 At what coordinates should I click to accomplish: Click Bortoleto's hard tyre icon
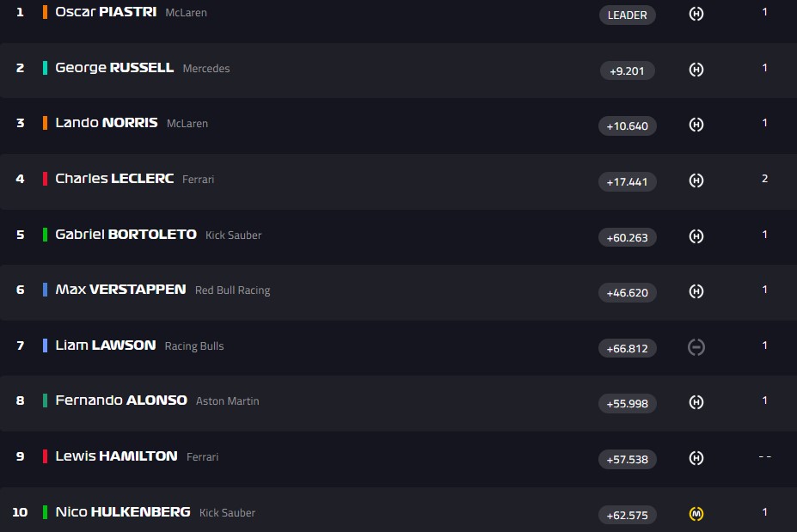pyautogui.click(x=696, y=236)
